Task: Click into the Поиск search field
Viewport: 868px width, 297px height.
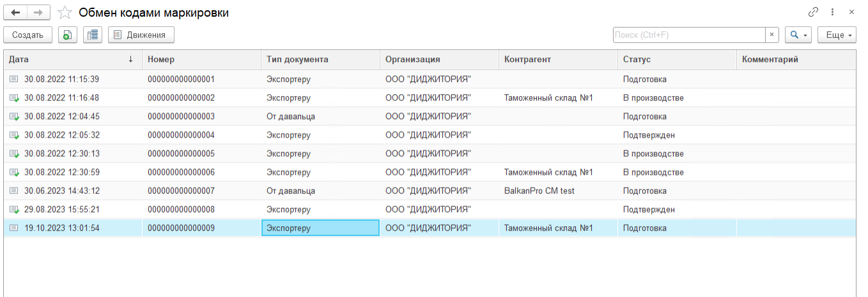Action: click(689, 35)
